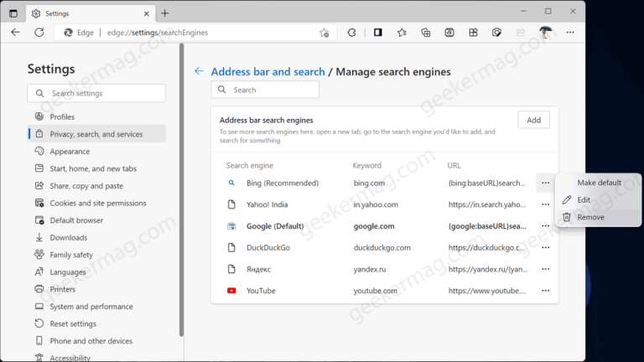The image size is (644, 362).
Task: Open a new tab with plus button
Action: click(x=164, y=13)
